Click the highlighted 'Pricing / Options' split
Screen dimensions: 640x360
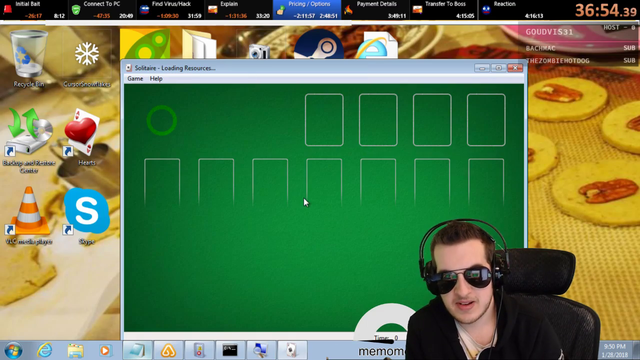tap(307, 10)
